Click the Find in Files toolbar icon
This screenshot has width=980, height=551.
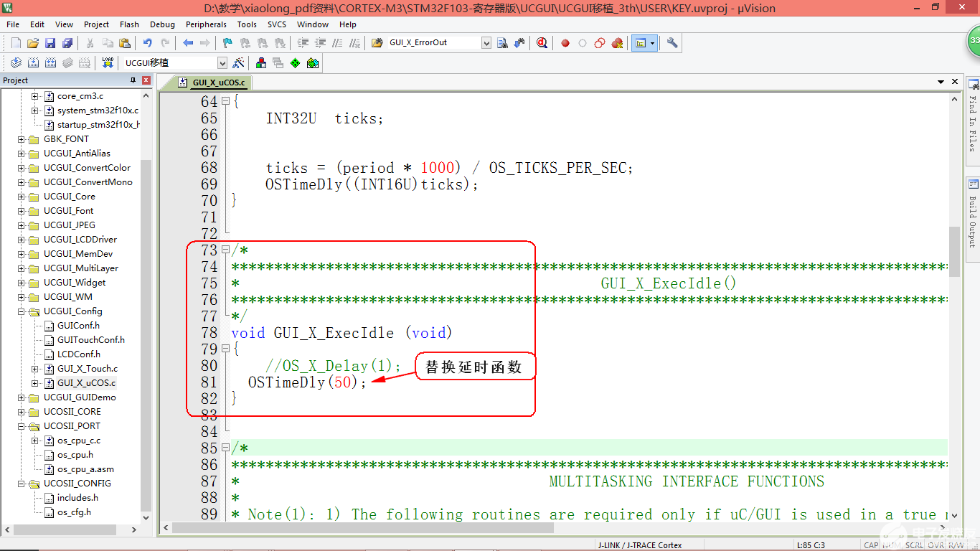click(x=377, y=43)
